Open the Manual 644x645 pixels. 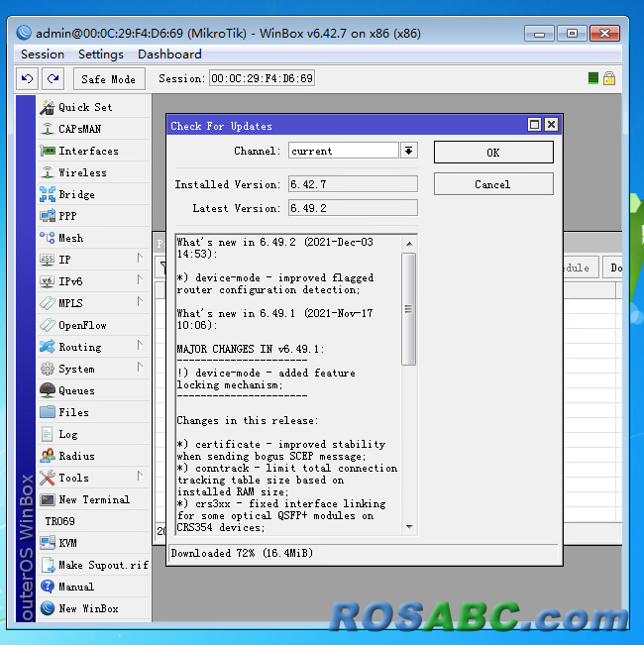tap(94, 587)
